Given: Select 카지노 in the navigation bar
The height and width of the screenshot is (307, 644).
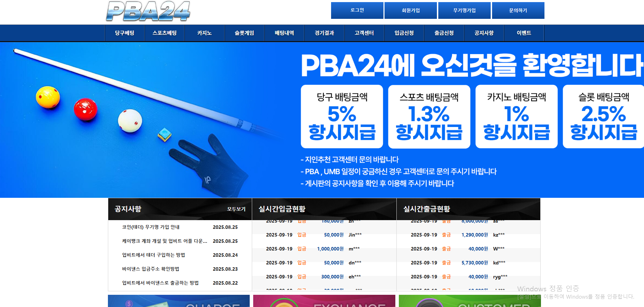Looking at the screenshot, I should pos(204,33).
